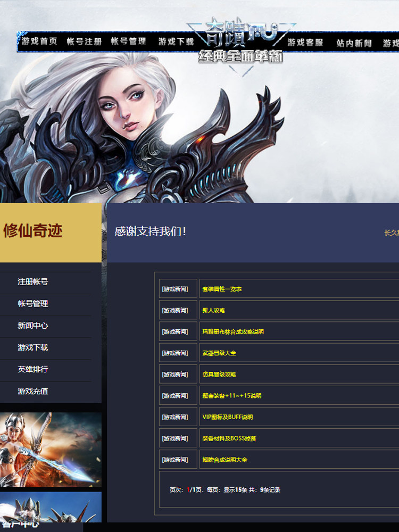Viewport: 399px width, 532px height.
Task: Click the warrior woman with sword thumbnail
Action: pos(51,450)
